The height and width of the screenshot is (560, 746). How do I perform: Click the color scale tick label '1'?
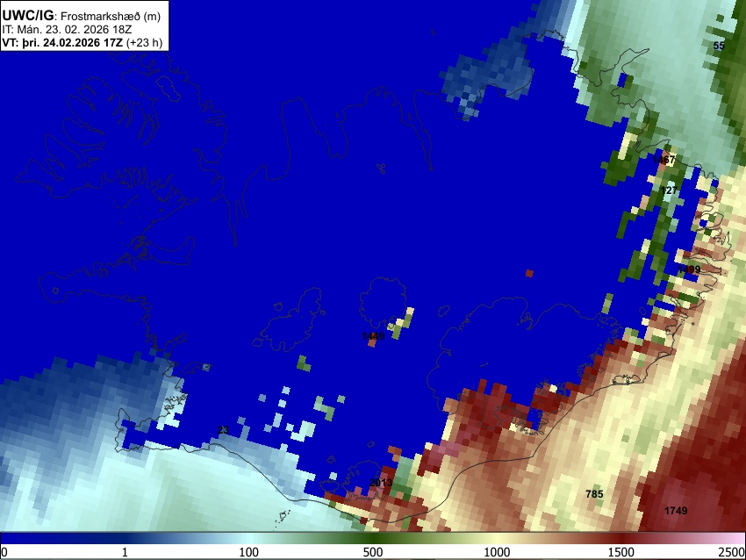point(125,552)
